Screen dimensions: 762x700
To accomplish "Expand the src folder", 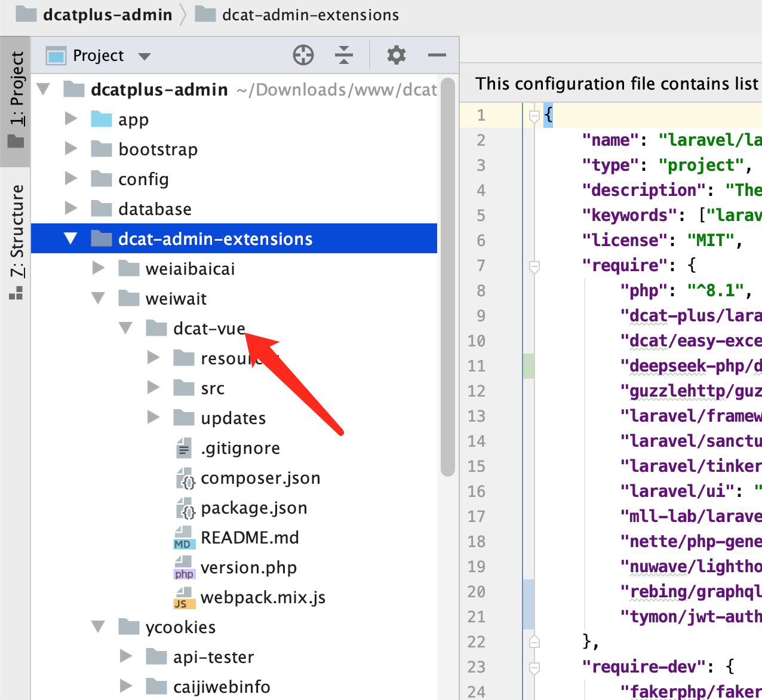I will tap(153, 387).
